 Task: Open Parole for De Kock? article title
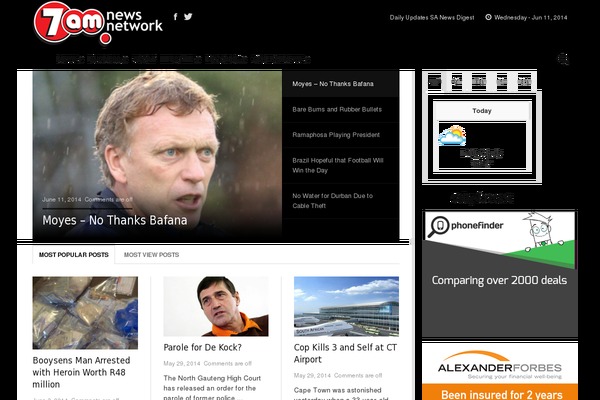(x=202, y=347)
